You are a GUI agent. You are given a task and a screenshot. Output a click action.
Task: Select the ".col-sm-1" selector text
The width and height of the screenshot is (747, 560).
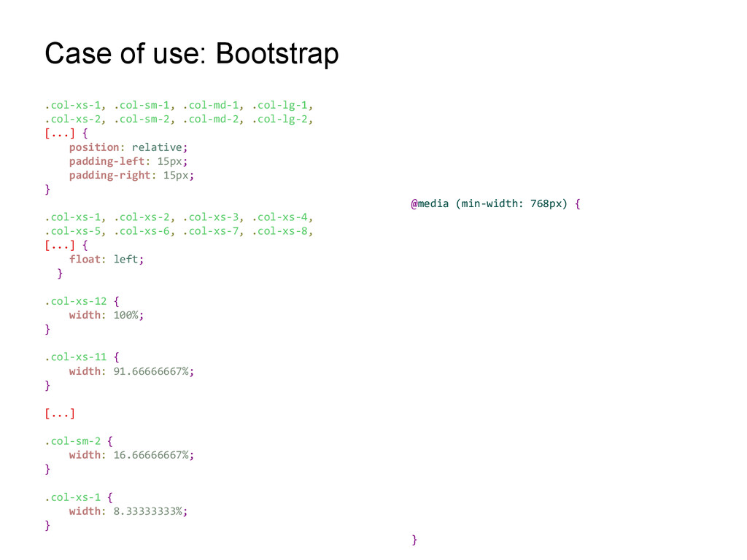(x=142, y=105)
